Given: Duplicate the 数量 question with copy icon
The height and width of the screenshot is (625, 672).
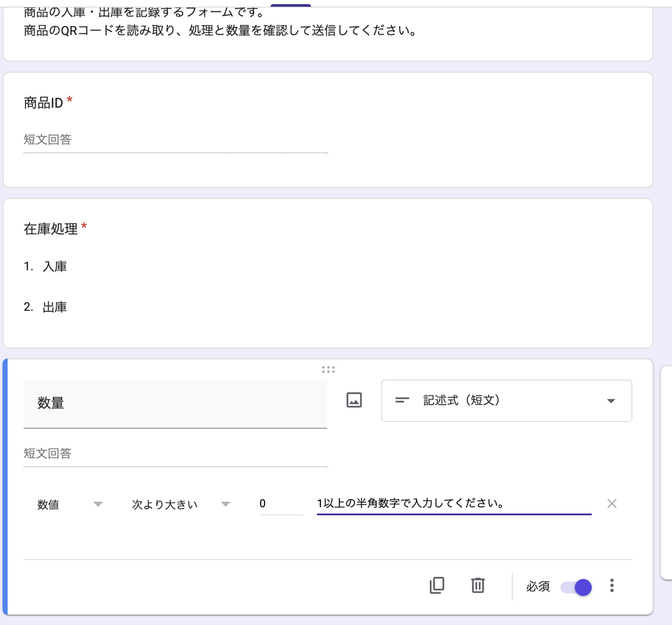Looking at the screenshot, I should (436, 585).
